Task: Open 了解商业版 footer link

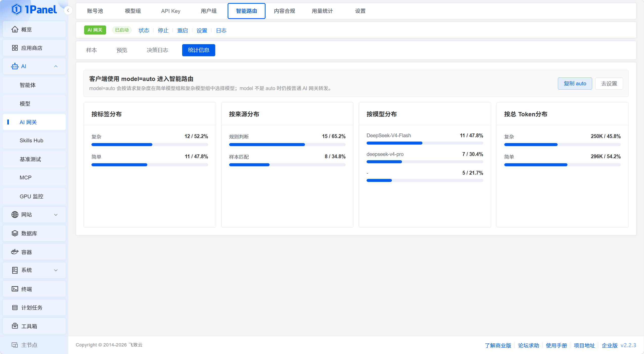Action: pyautogui.click(x=498, y=345)
